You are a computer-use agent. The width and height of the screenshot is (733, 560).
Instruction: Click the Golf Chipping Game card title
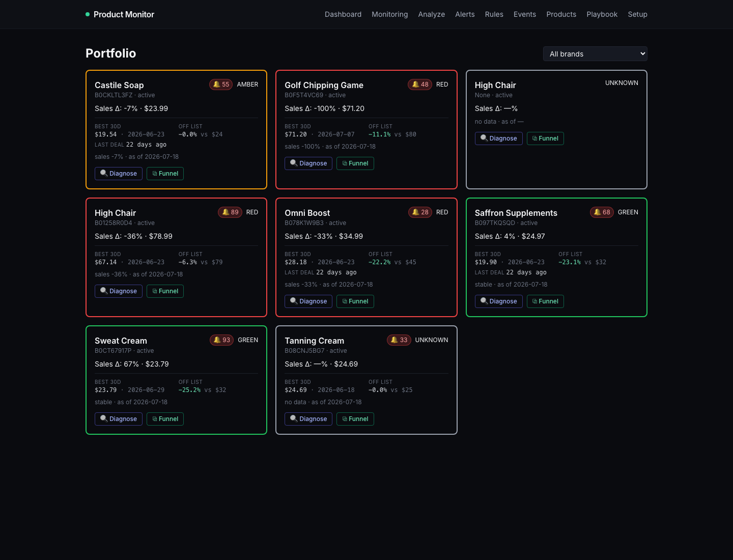pos(324,85)
